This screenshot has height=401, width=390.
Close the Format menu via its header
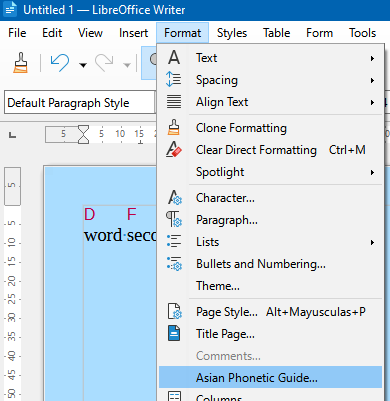(x=182, y=33)
